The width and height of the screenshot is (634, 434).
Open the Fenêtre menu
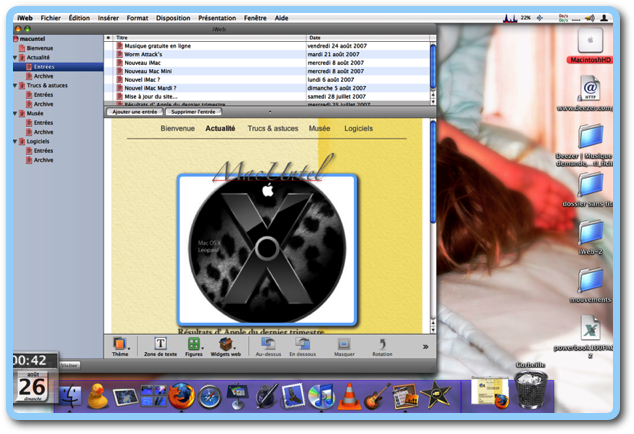(x=255, y=18)
